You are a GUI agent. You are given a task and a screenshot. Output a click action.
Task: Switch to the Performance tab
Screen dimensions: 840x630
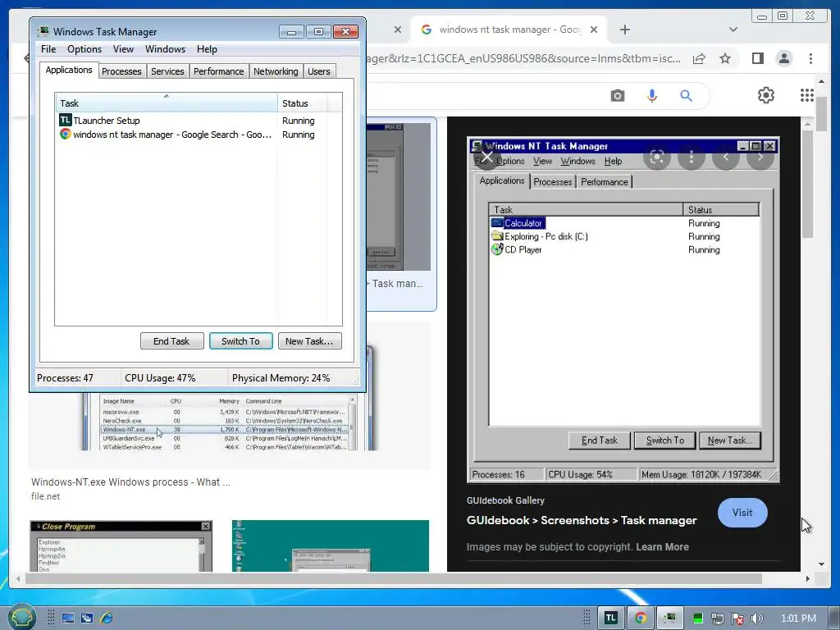(x=218, y=71)
